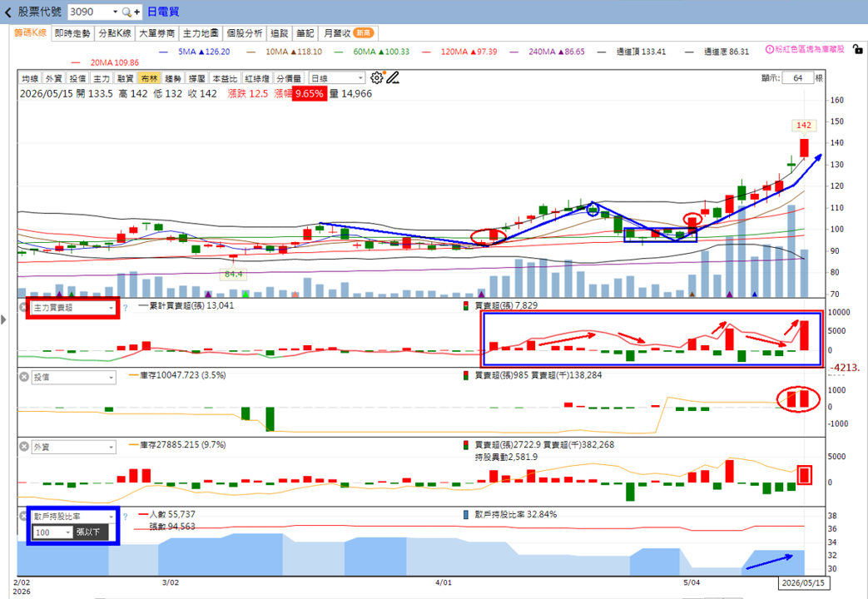Viewport: 868px width, 599px height.
Task: Click the magnifier search icon beside 3090
Action: 126,12
